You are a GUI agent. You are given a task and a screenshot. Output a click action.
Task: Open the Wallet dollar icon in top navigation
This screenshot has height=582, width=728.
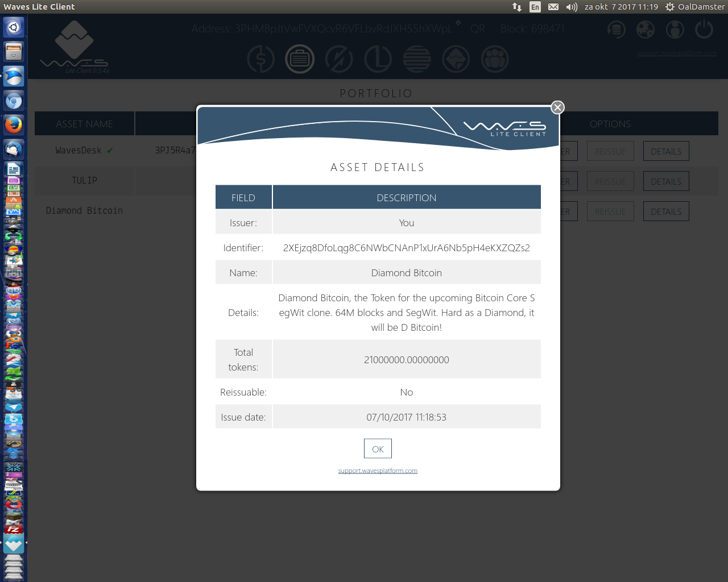click(x=260, y=59)
